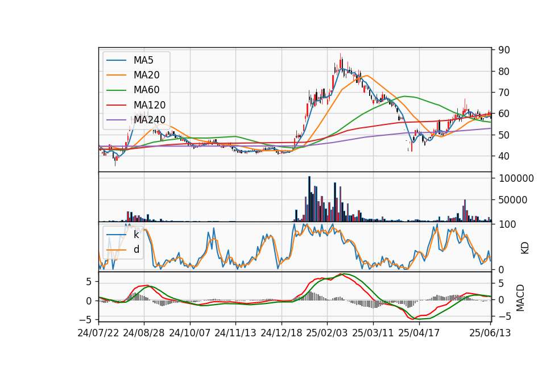This screenshot has width=546, height=392.
Task: Click the 40 price axis label
Action: pos(504,156)
